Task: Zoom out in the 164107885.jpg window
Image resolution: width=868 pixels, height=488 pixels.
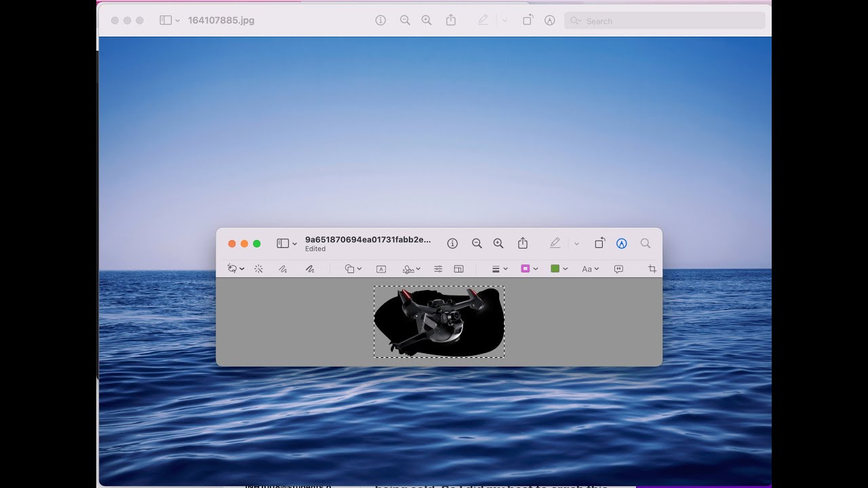Action: (x=405, y=20)
